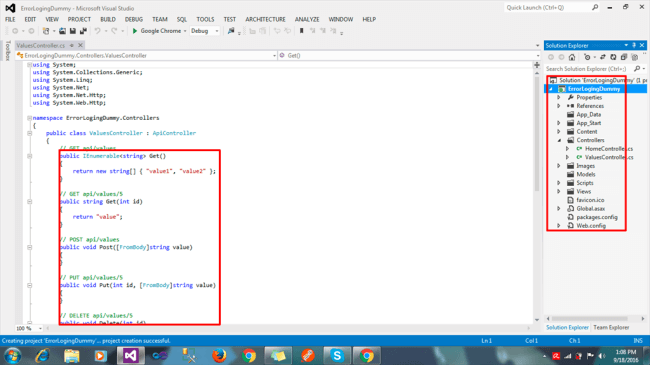Collapse the ValuesController class outline
The image size is (650, 365).
coord(29,133)
